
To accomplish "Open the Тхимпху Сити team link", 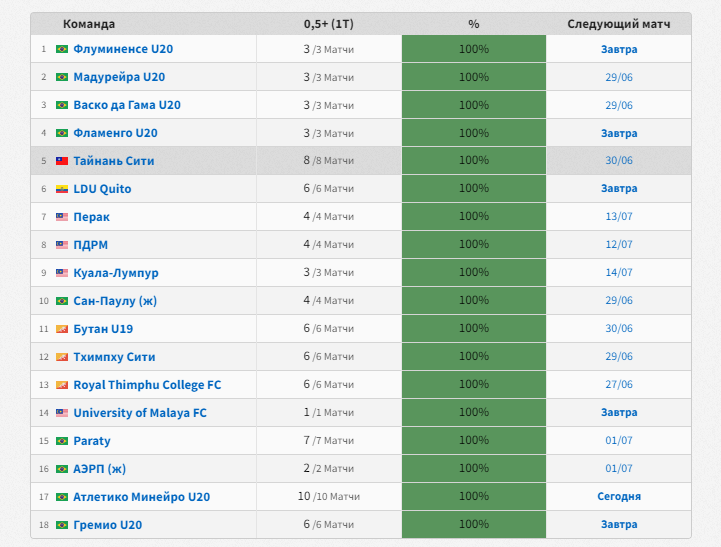I will coord(114,357).
